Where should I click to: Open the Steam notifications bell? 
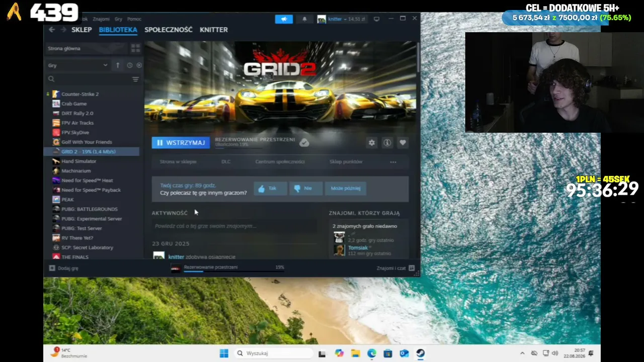(304, 19)
